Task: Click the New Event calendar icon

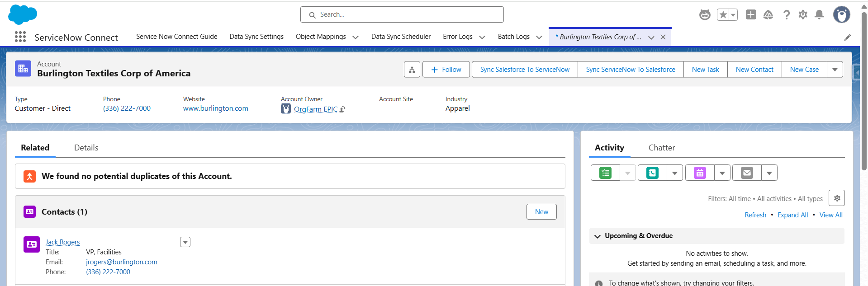Action: point(700,173)
